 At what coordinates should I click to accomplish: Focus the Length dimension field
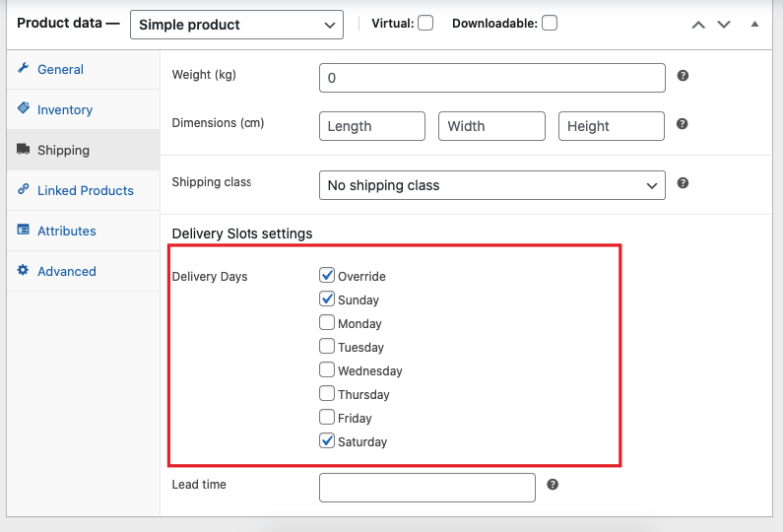coord(372,126)
